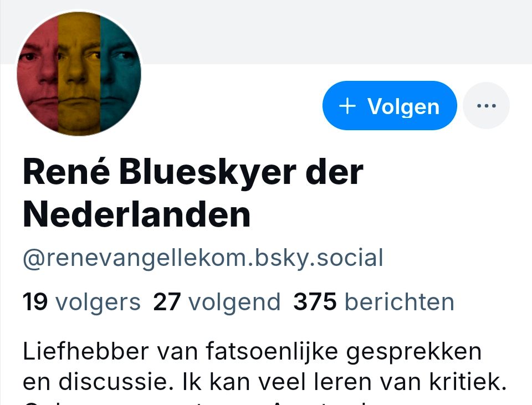
Task: Click the gray profile banner area
Action: click(332, 32)
